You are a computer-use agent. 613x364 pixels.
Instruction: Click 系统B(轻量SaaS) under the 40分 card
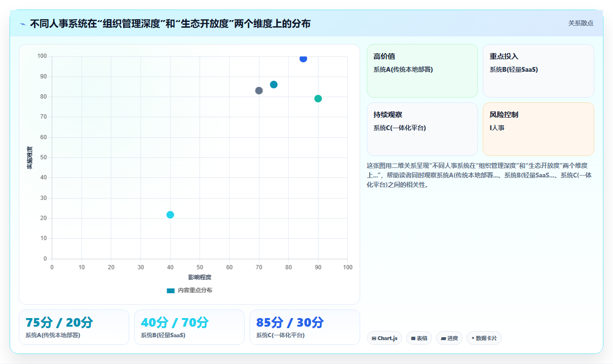coord(163,335)
